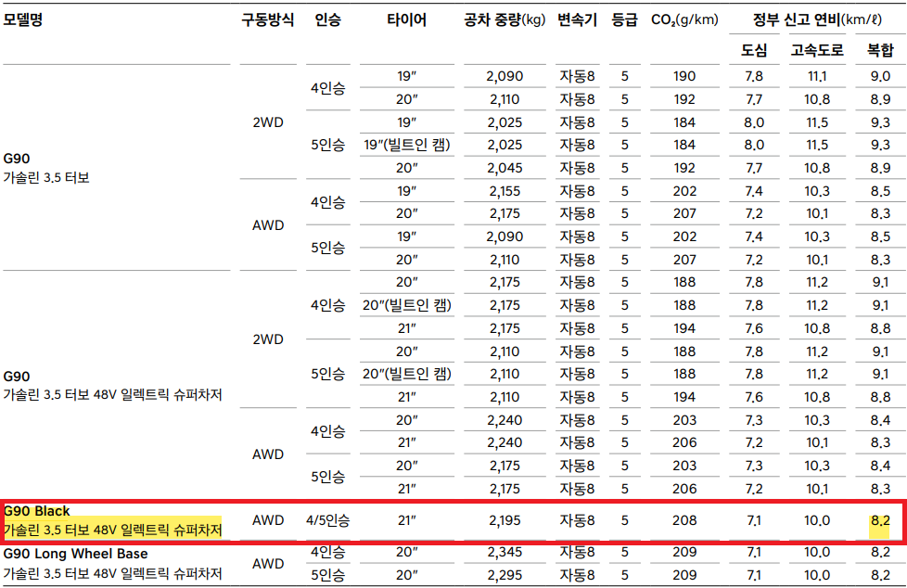Click the 10.0 highway value in G90 Black row
This screenshot has height=588, width=907.
click(x=817, y=520)
